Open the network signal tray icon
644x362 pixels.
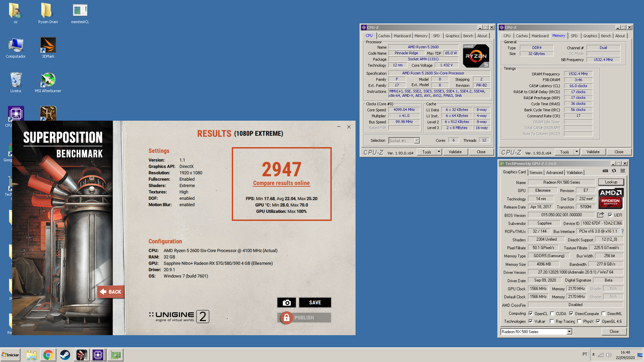pyautogui.click(x=601, y=355)
